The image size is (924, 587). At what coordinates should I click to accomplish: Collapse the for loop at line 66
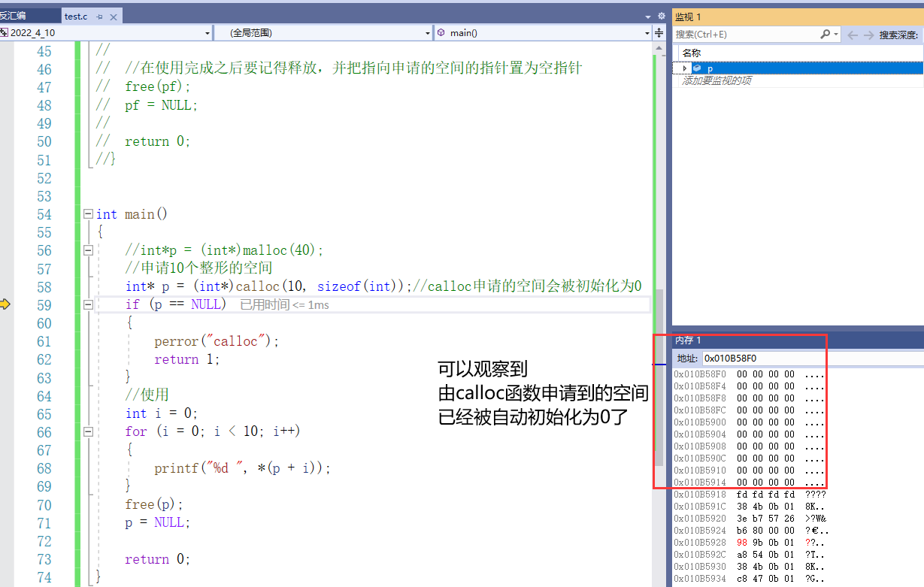88,431
